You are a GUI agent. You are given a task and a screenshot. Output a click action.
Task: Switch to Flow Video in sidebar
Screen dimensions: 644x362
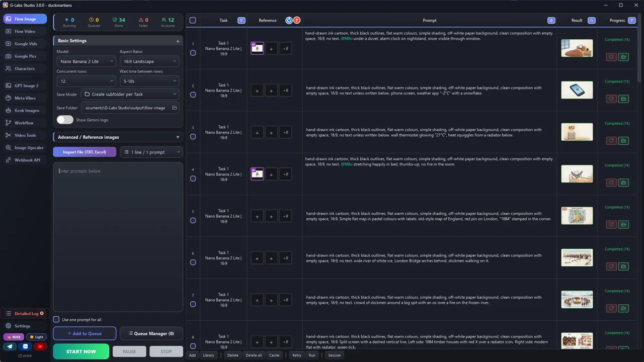click(x=25, y=31)
